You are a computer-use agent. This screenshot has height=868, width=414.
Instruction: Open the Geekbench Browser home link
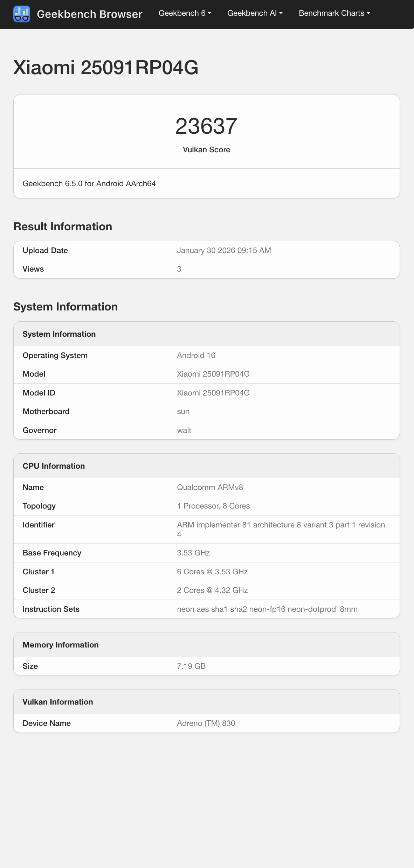[89, 14]
